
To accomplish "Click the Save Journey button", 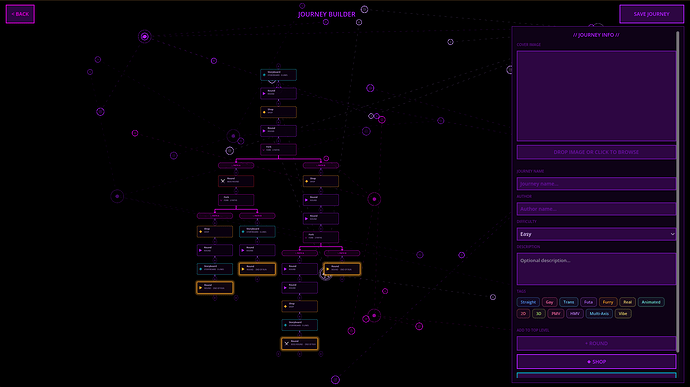I will [651, 14].
